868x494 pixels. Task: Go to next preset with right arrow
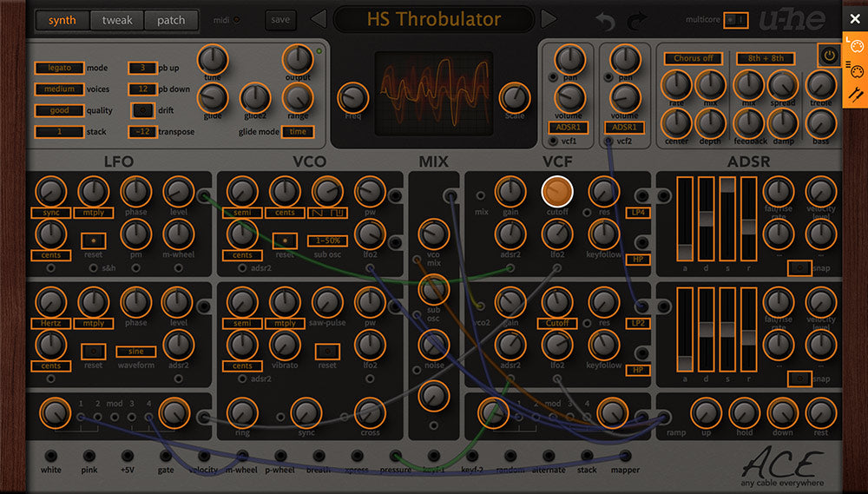click(x=548, y=19)
